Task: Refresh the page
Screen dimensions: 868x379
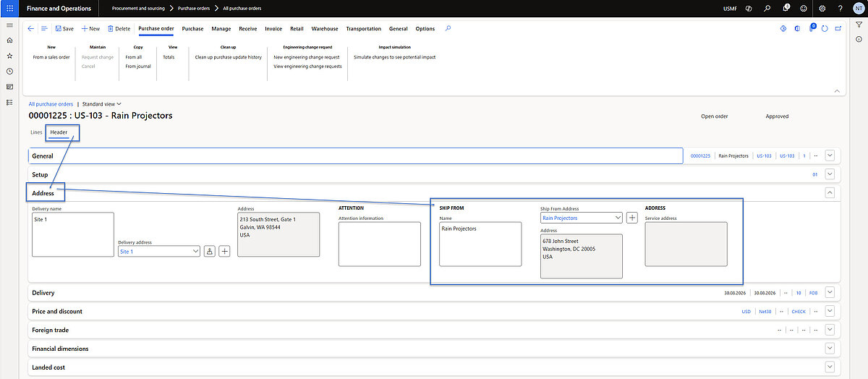Action: coord(825,28)
